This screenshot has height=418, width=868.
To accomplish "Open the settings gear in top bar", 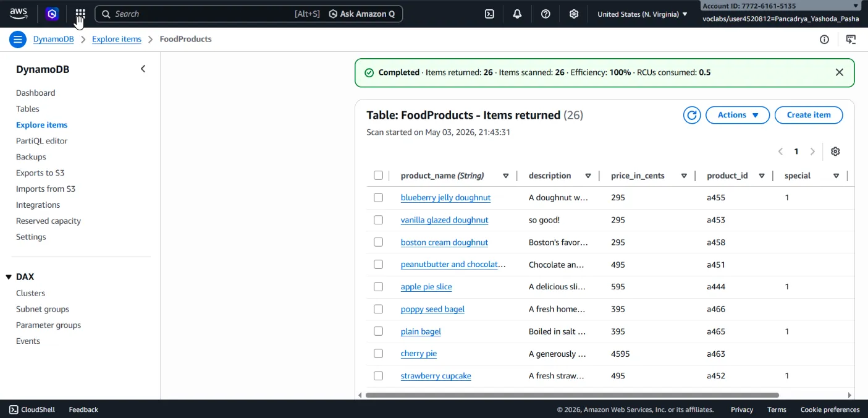I will tap(574, 14).
